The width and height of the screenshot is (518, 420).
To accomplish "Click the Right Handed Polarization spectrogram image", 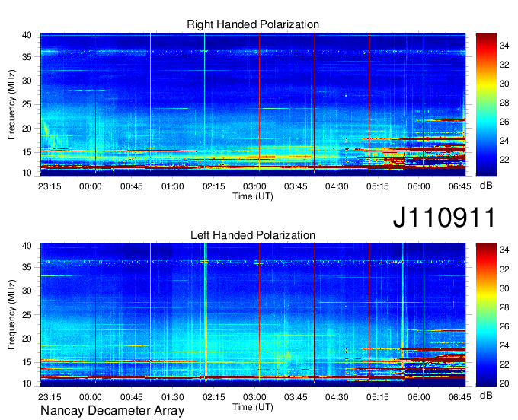I will click(x=253, y=104).
